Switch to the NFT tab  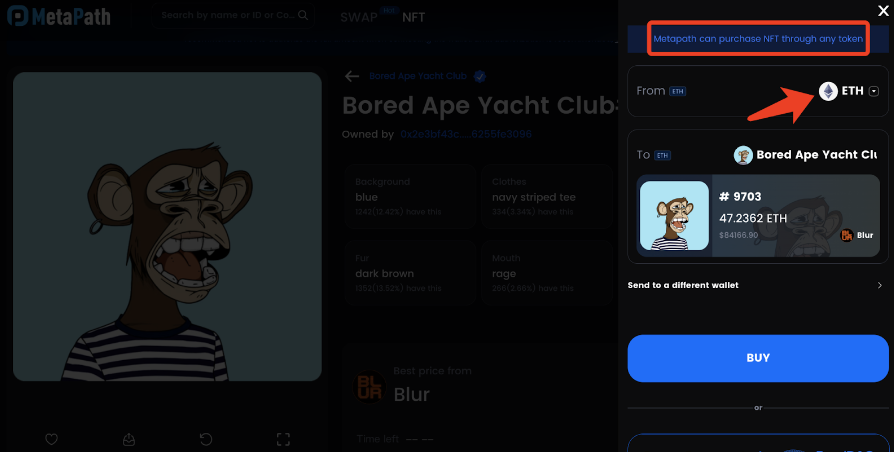click(413, 17)
